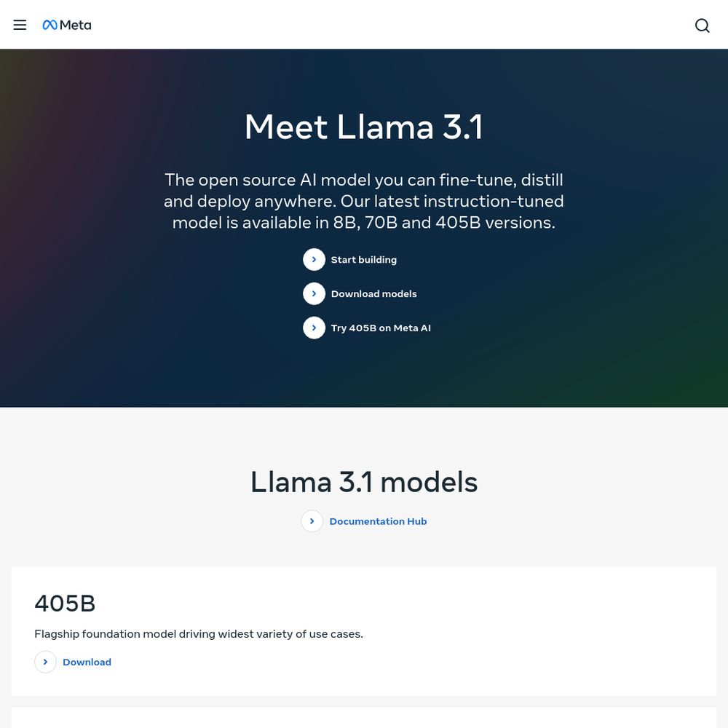
Task: Click the Meta logo
Action: (67, 25)
